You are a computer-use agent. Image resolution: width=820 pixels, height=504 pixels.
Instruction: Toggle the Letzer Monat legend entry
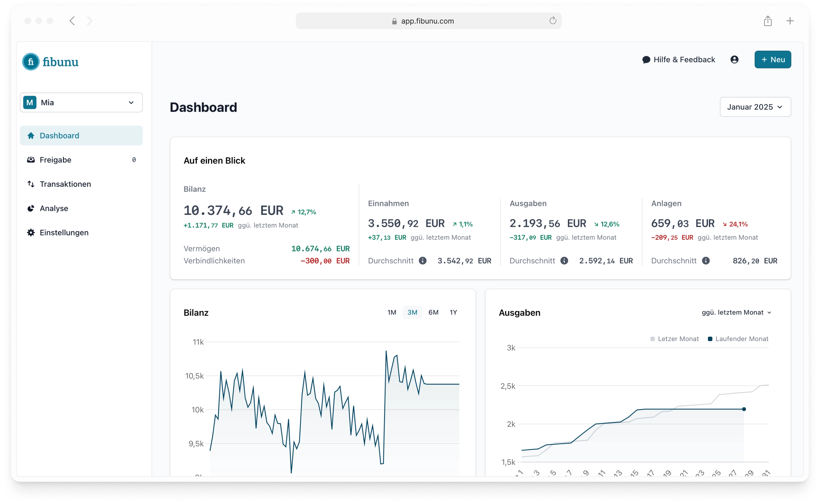click(x=675, y=339)
